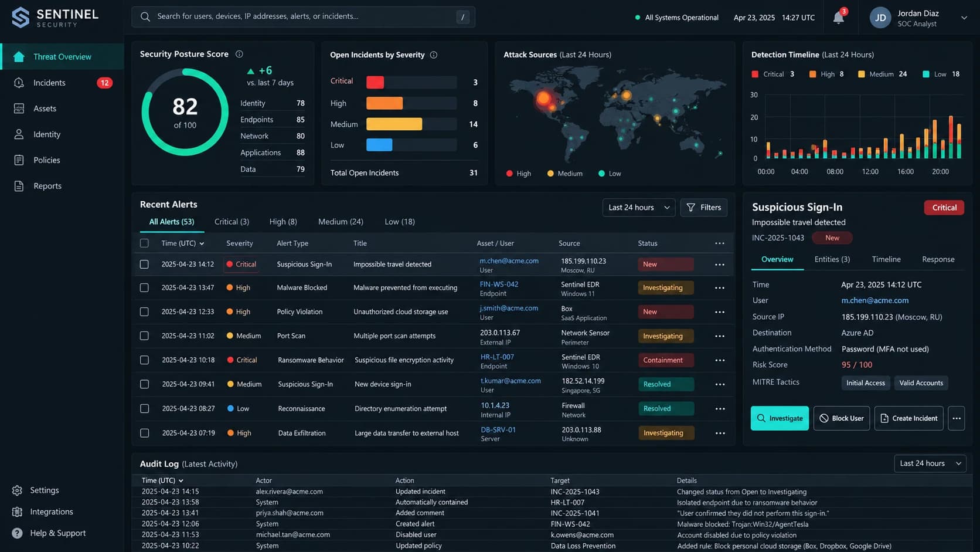Viewport: 980px width, 552px height.
Task: Click the Policies document icon
Action: [x=19, y=160]
